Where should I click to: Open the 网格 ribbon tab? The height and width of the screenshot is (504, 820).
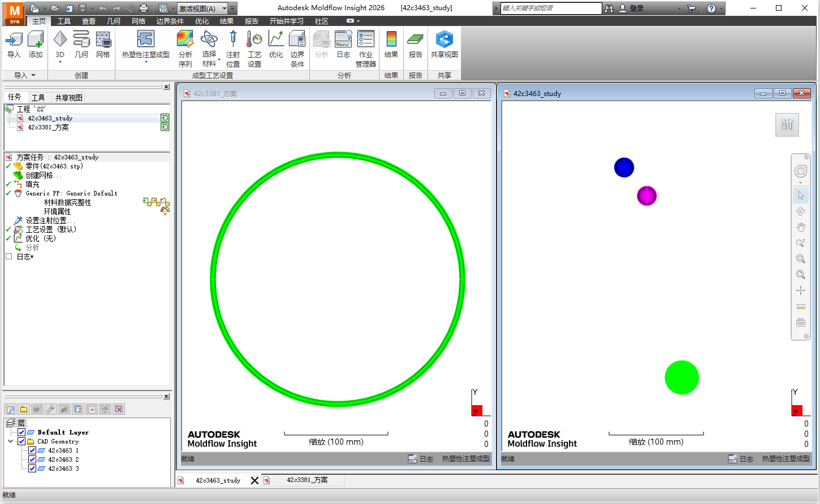139,21
